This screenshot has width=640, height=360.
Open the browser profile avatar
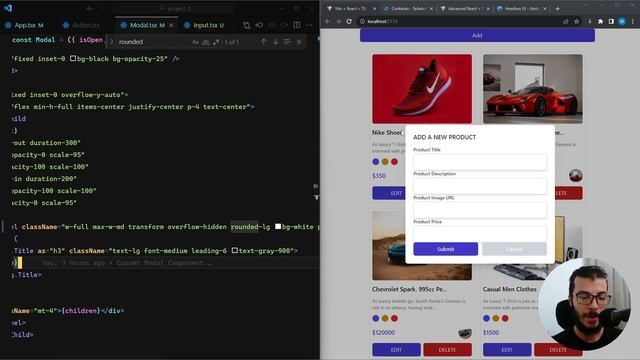(622, 21)
